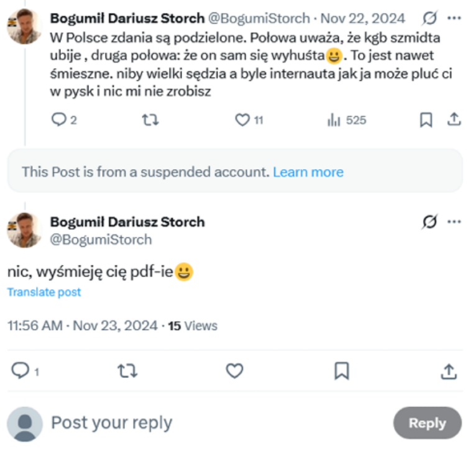Open 'Learn more' about suspended account

[308, 172]
